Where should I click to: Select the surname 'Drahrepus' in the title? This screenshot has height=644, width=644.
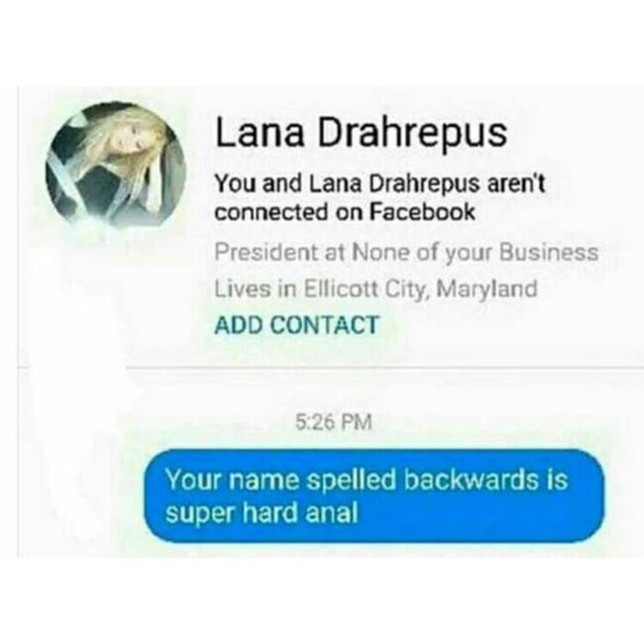click(412, 133)
